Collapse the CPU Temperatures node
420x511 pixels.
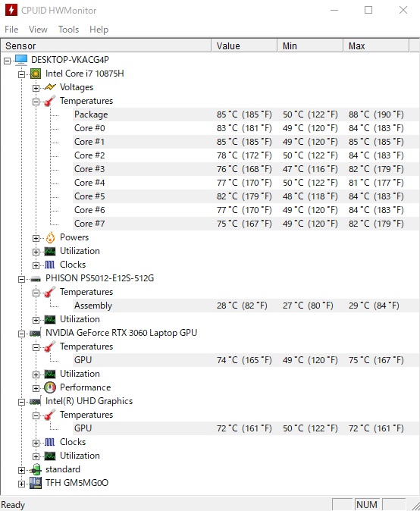click(x=36, y=102)
